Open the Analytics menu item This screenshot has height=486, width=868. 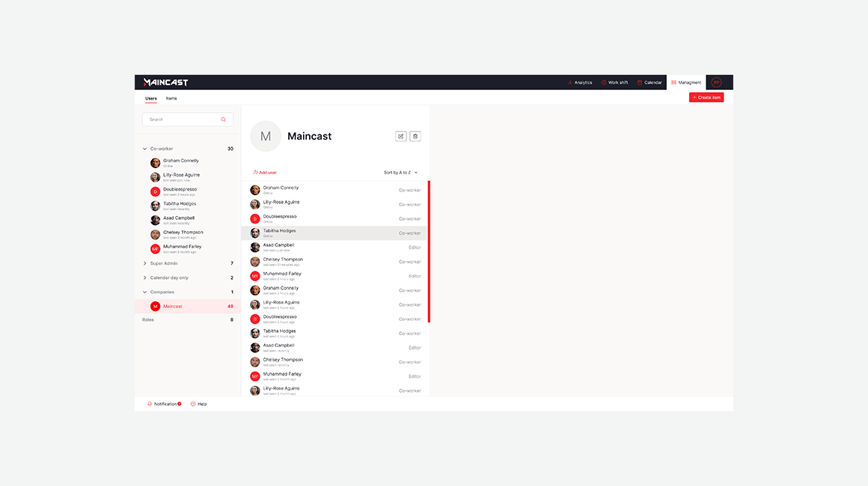coord(580,82)
